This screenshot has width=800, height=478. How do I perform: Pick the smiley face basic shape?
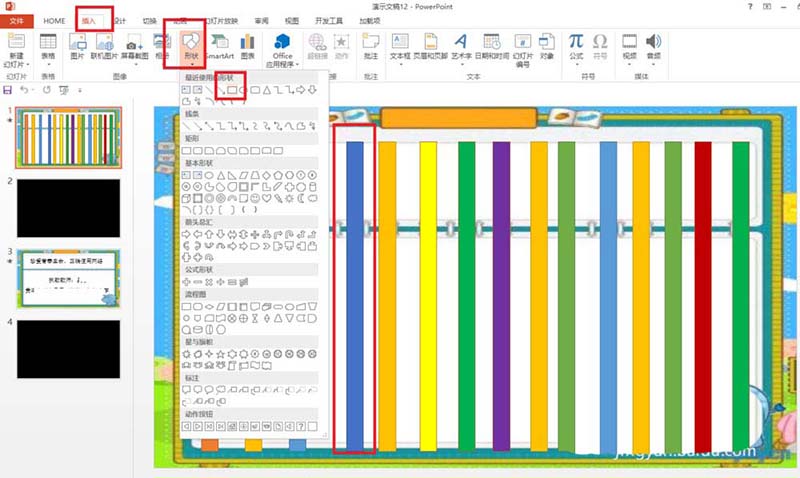(x=255, y=198)
